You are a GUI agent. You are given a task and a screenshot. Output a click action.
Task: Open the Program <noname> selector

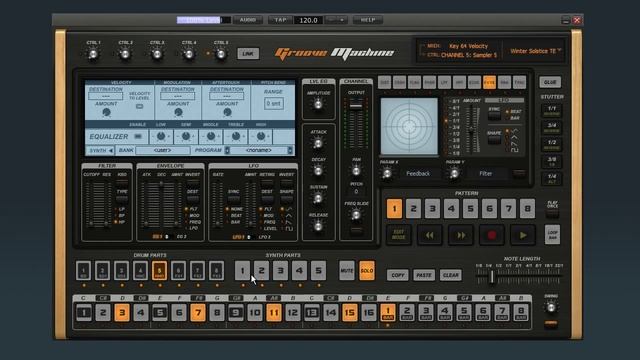click(x=259, y=150)
